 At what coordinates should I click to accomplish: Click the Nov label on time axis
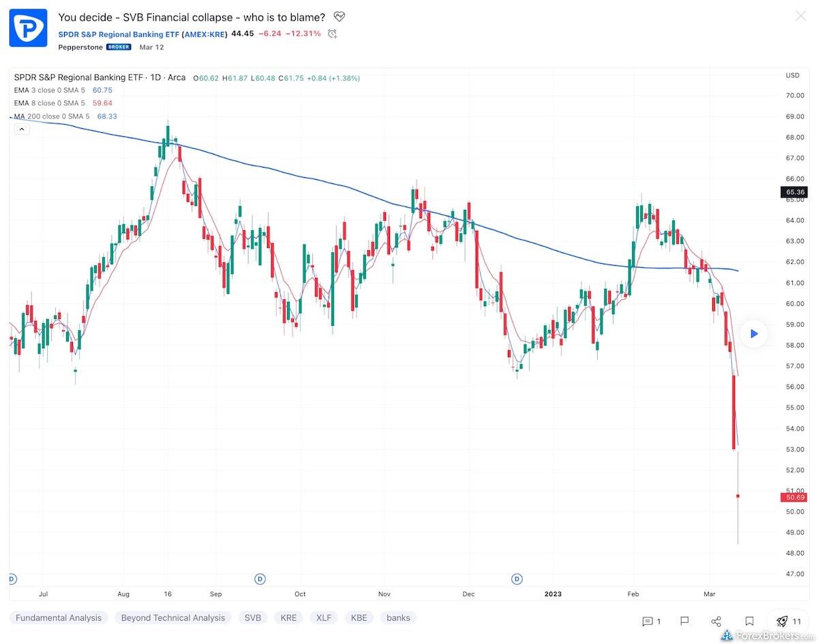[x=384, y=594]
